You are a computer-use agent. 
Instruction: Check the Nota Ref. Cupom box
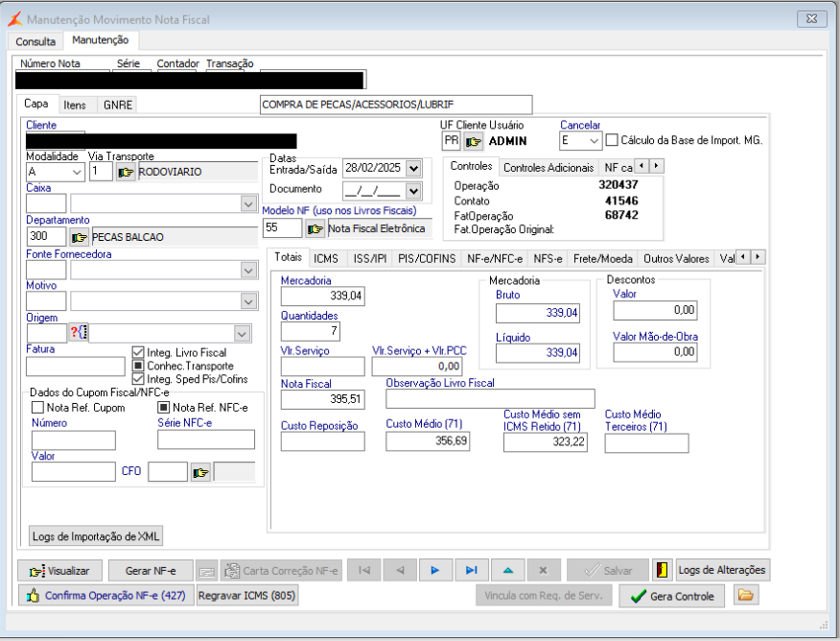point(37,408)
